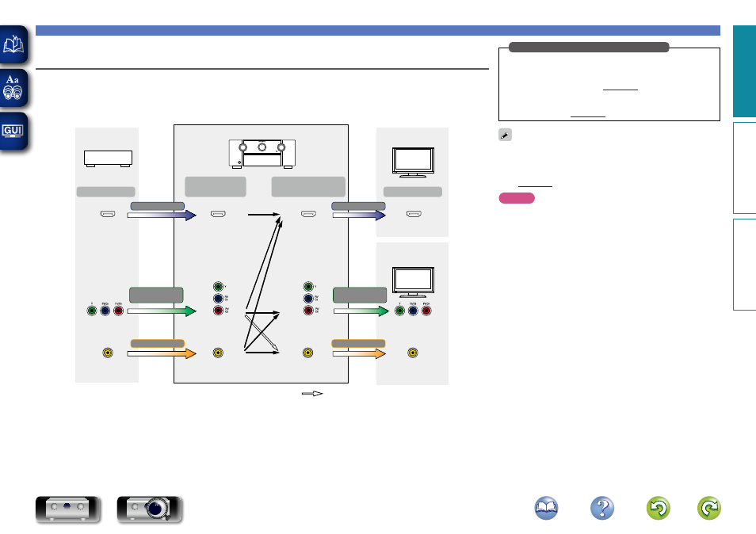Click the second underlined link in boxed note
This screenshot has height=534, width=756.
tap(588, 116)
